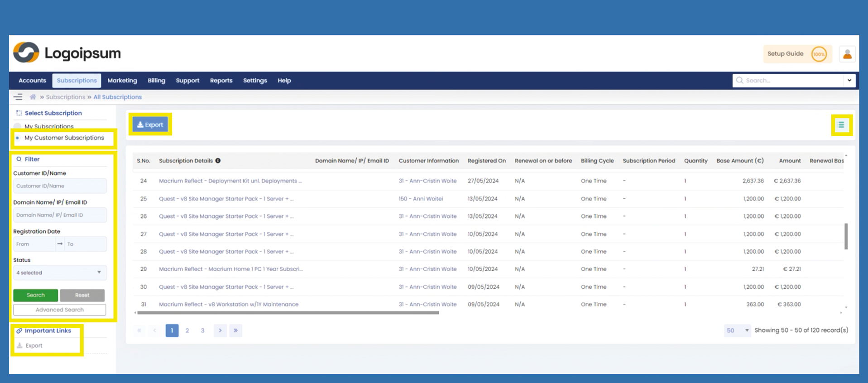Click the Subscription Details info icon
868x383 pixels.
coord(218,161)
